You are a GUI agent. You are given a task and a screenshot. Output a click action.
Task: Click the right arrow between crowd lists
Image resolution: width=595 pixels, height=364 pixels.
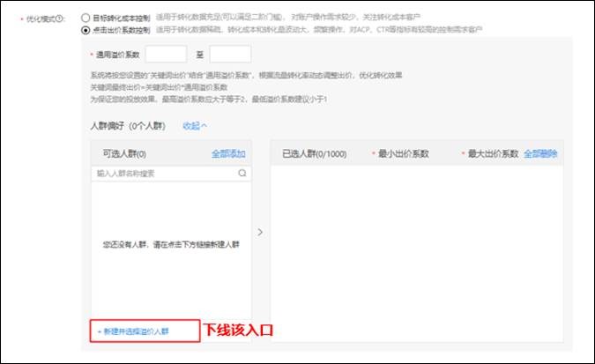(x=258, y=232)
